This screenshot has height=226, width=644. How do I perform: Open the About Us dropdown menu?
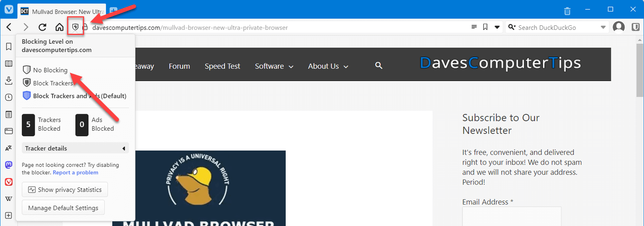coord(328,66)
